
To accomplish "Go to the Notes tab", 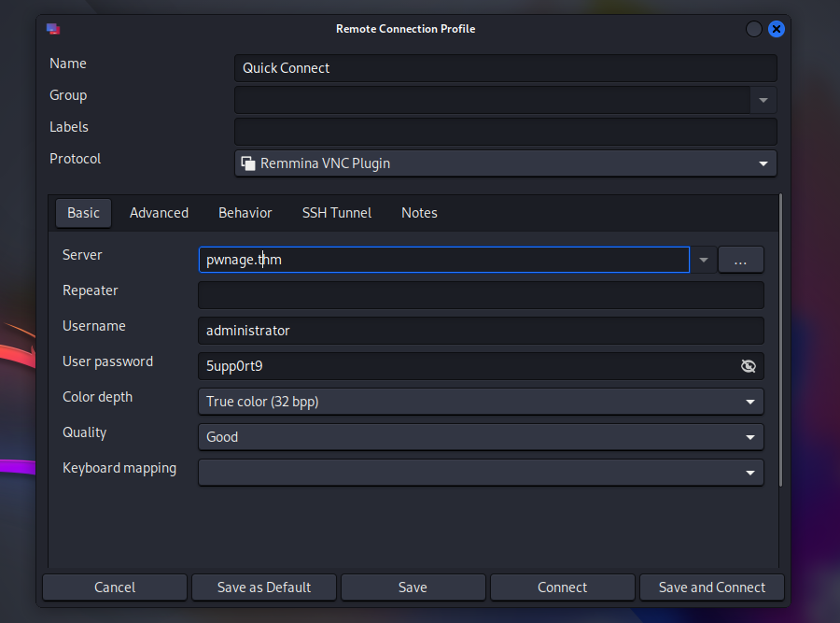I will [419, 213].
